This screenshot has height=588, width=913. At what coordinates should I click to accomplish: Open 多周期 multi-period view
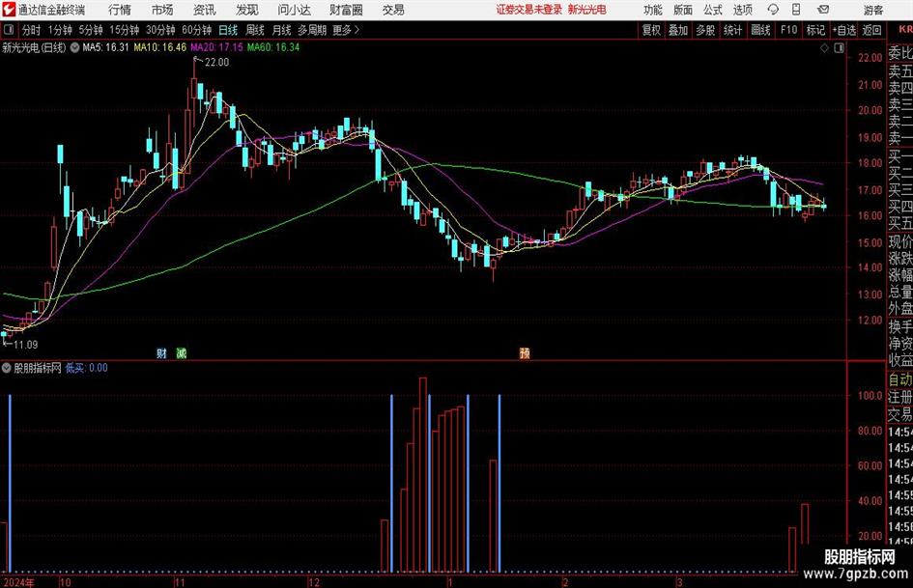[x=311, y=30]
